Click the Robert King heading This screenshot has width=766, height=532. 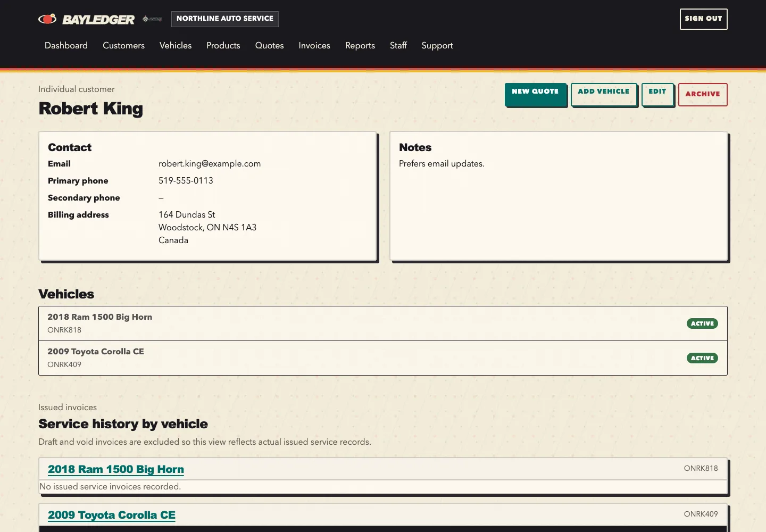click(x=91, y=109)
